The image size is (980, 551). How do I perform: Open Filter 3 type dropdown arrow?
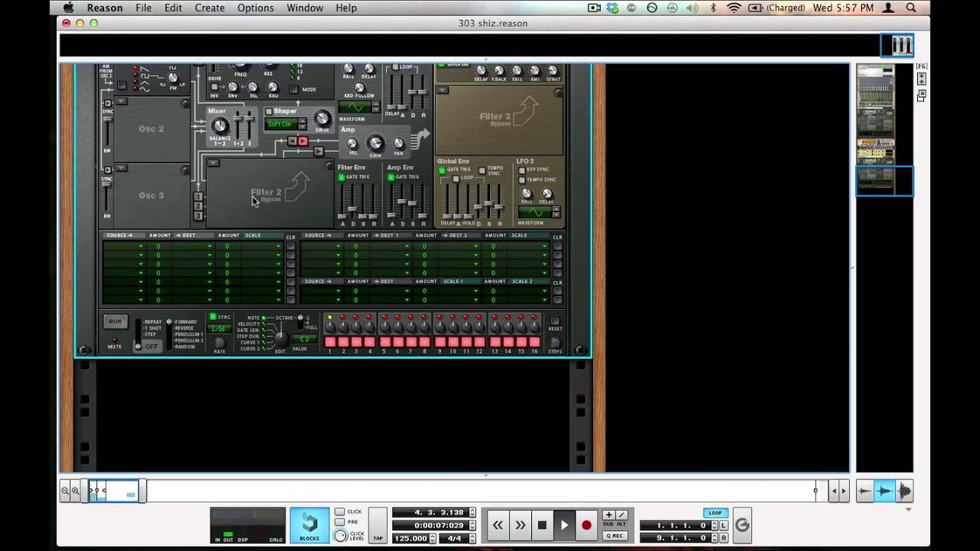point(443,90)
